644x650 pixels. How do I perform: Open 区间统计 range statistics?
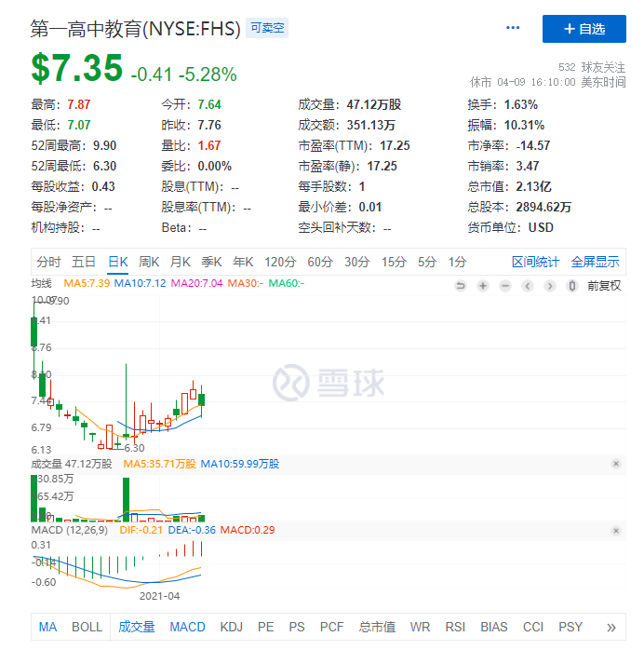coord(535,262)
